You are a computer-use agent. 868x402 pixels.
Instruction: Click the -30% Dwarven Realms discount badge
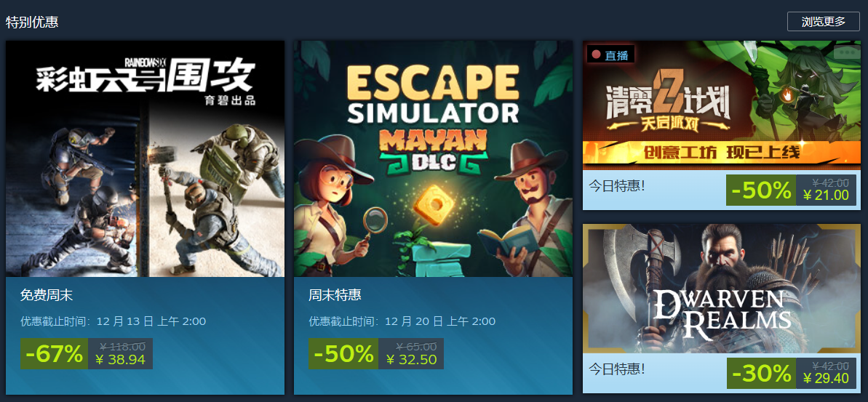point(761,373)
